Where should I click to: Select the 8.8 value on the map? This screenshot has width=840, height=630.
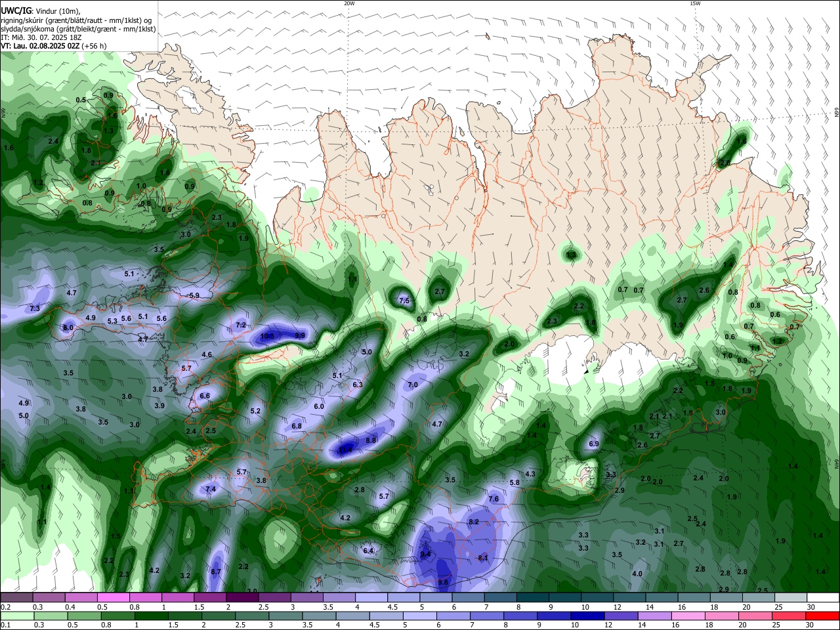371,440
